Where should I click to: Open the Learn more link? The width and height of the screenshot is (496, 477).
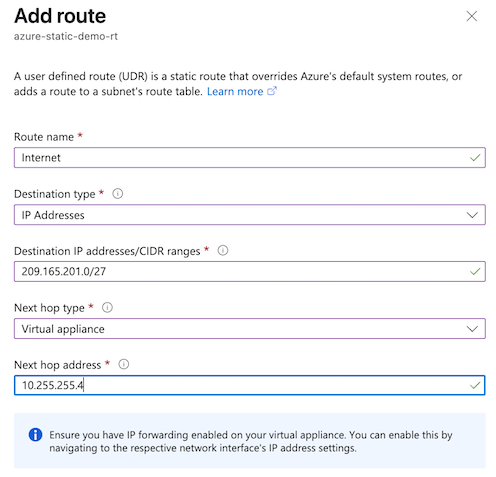pos(235,91)
